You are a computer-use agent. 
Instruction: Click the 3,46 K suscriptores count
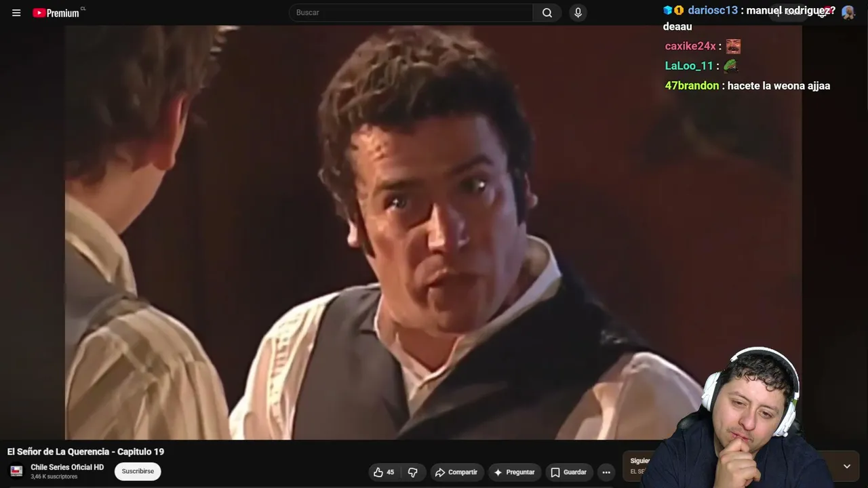pyautogui.click(x=54, y=477)
